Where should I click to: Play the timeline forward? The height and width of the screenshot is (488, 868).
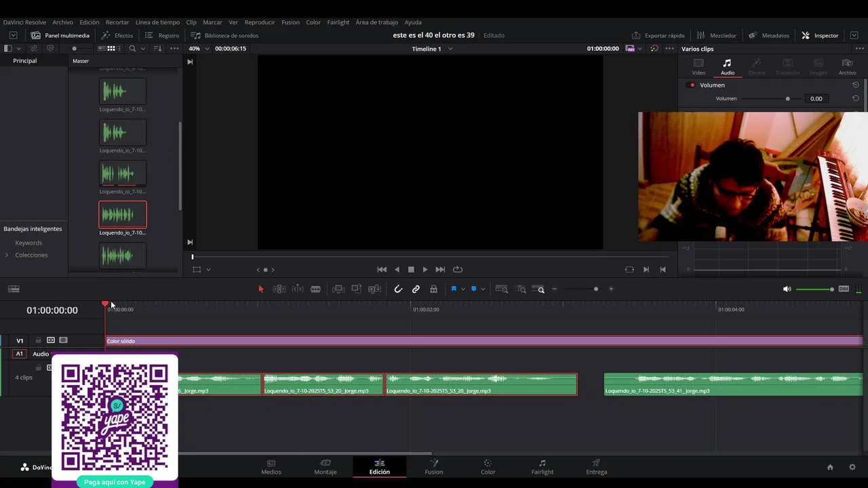[425, 270]
